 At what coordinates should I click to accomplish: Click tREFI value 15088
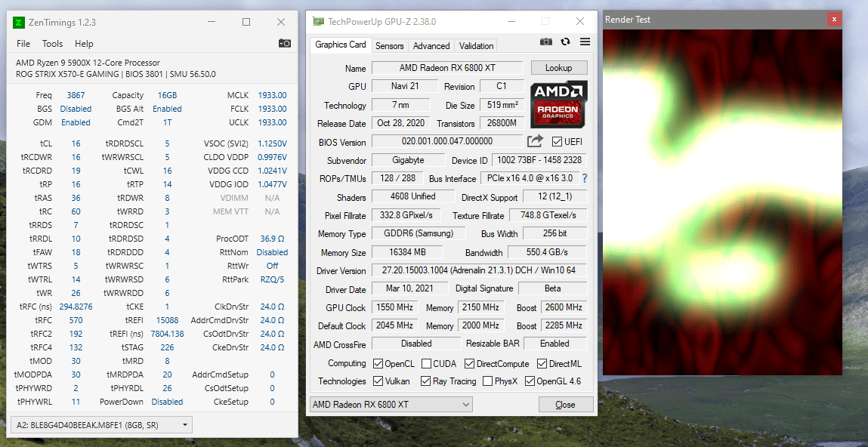[x=167, y=319]
